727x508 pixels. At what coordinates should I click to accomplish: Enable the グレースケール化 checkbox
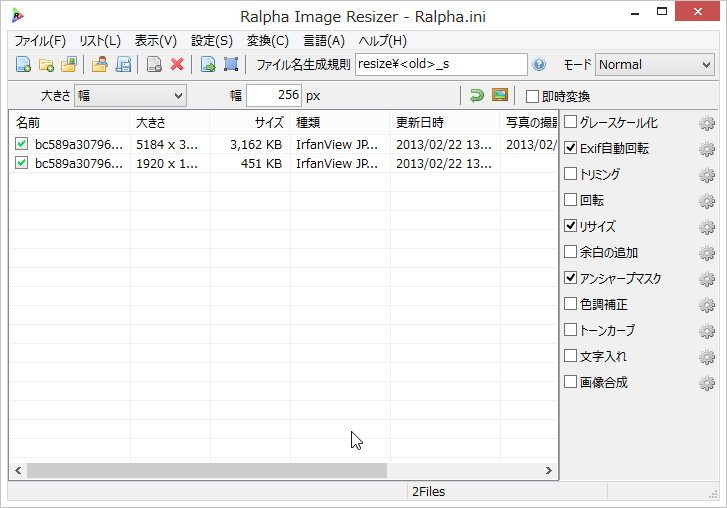(x=570, y=122)
